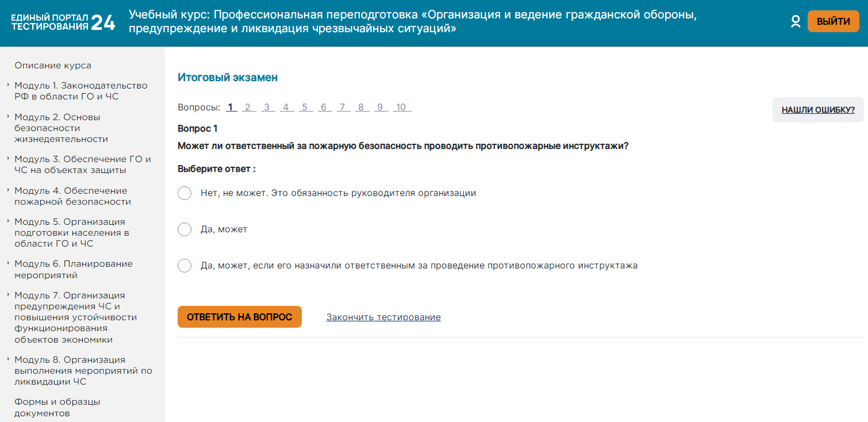Screen dimensions: 868x422
Task: Open 'Формы и образцы документов' item
Action: pos(57,407)
